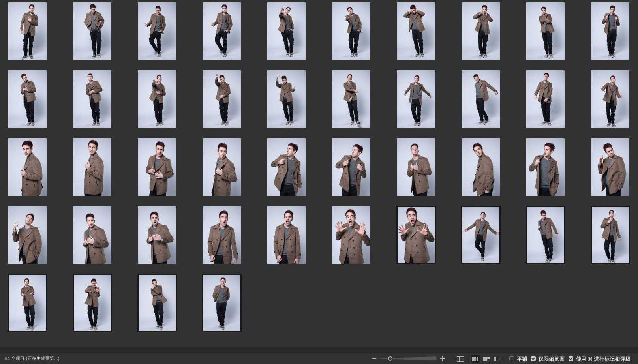This screenshot has height=364, width=638.
Task: Select the last thumbnail in the bottom row
Action: pos(221,303)
